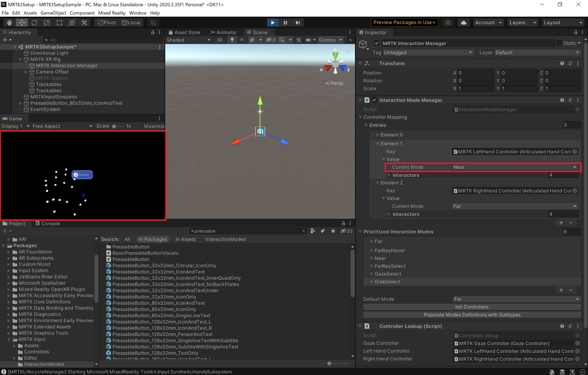Adjust Project icon size slider
Viewport: 588px width, 375px height.
point(338,364)
